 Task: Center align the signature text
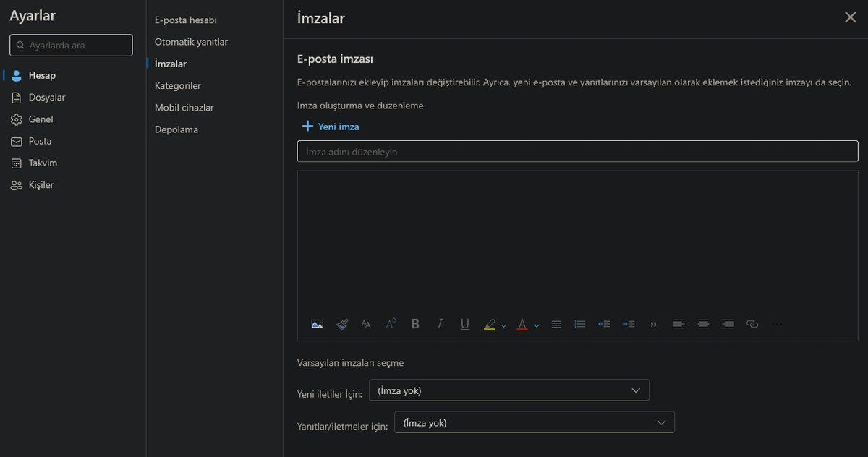(x=703, y=325)
